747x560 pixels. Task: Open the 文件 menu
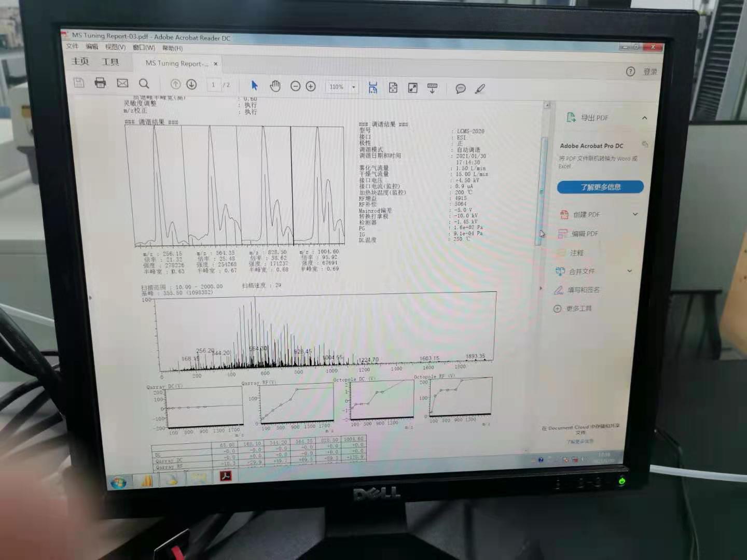(x=72, y=46)
